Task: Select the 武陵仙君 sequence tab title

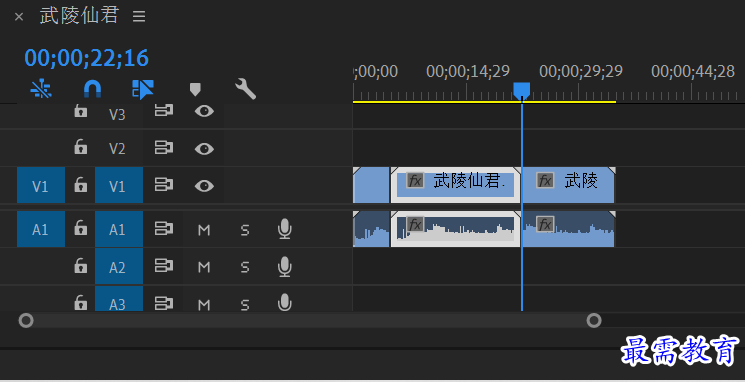Action: [79, 16]
